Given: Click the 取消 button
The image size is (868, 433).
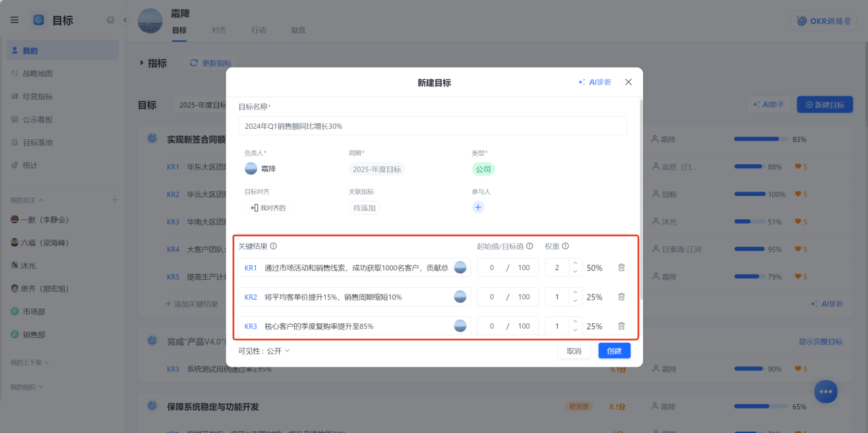Looking at the screenshot, I should (574, 350).
